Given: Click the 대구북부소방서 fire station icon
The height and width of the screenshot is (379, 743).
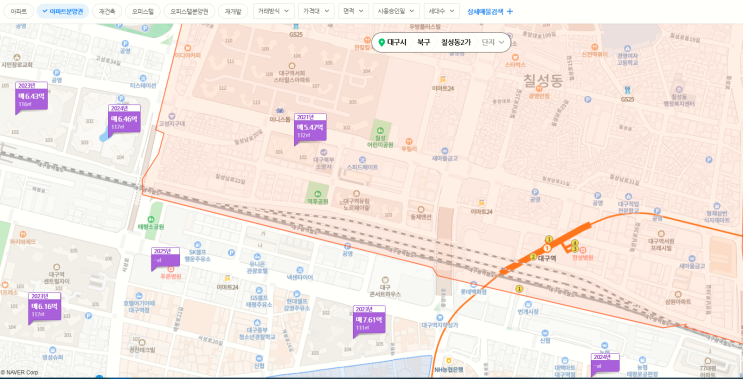Looking at the screenshot, I should click(x=324, y=152).
